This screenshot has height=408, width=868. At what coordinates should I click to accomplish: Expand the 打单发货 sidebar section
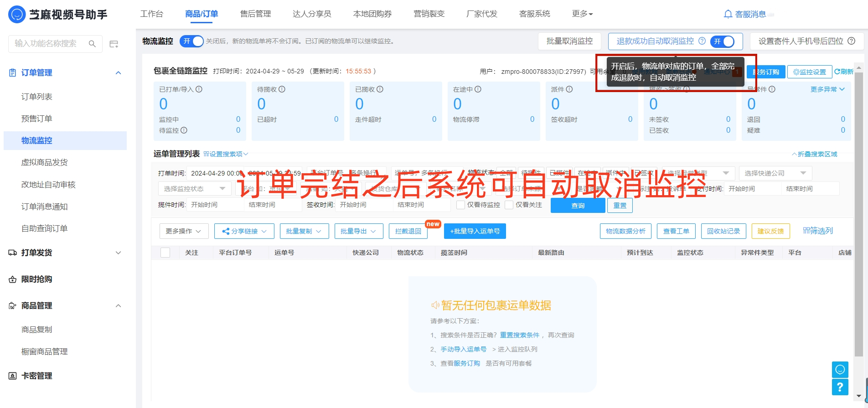pyautogui.click(x=119, y=253)
